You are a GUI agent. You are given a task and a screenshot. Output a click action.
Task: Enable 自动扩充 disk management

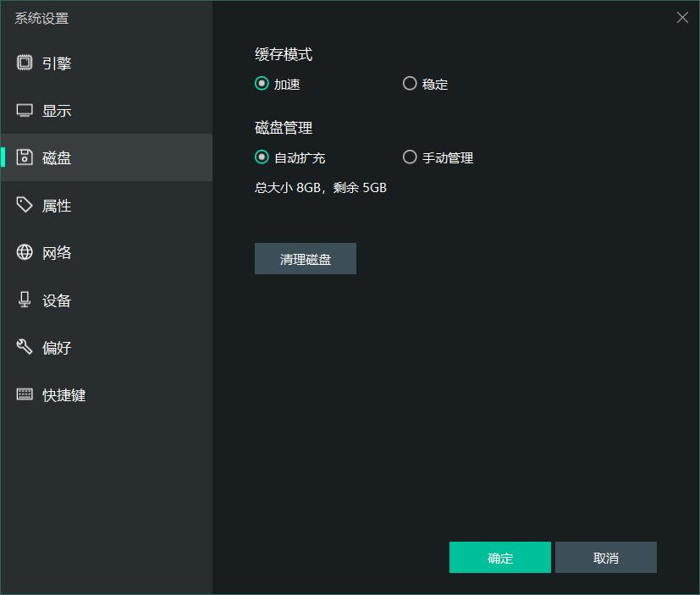[260, 157]
